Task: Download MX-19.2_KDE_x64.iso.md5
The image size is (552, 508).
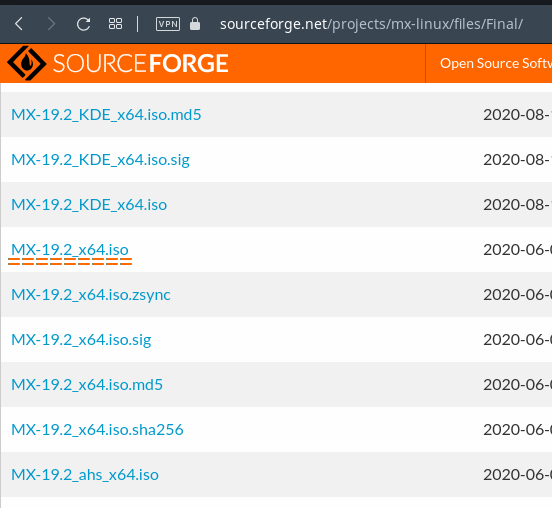Action: pyautogui.click(x=106, y=115)
